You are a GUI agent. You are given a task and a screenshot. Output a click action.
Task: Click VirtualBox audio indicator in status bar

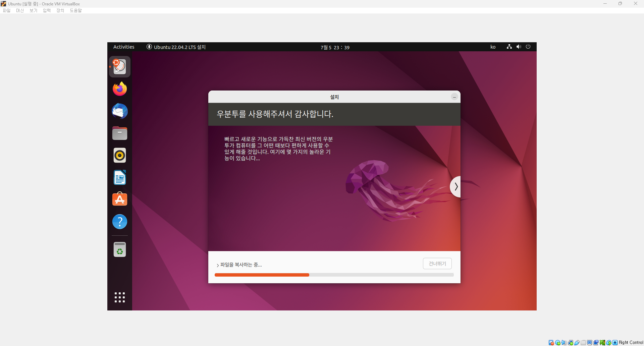(564, 343)
